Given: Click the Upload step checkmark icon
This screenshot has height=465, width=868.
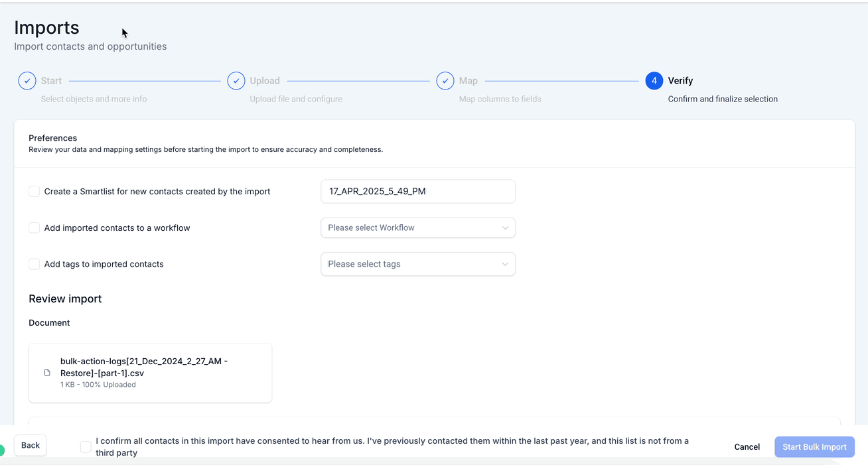Looking at the screenshot, I should (x=236, y=81).
